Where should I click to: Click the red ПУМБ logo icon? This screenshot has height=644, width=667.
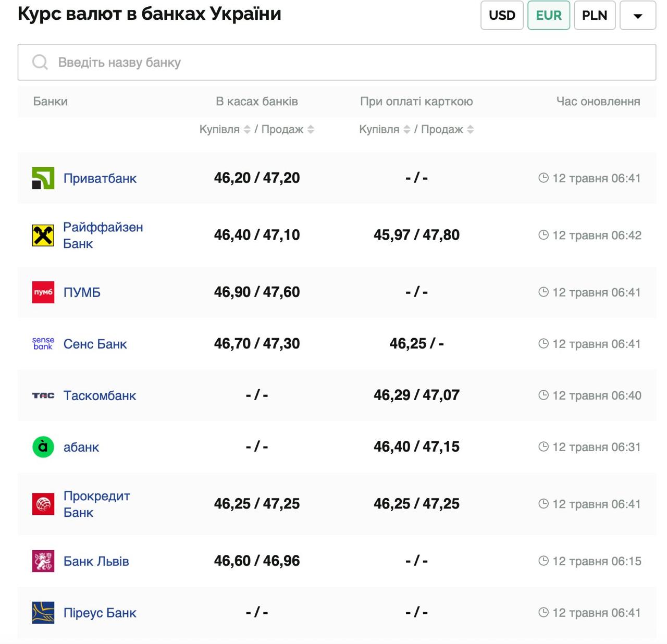43,292
